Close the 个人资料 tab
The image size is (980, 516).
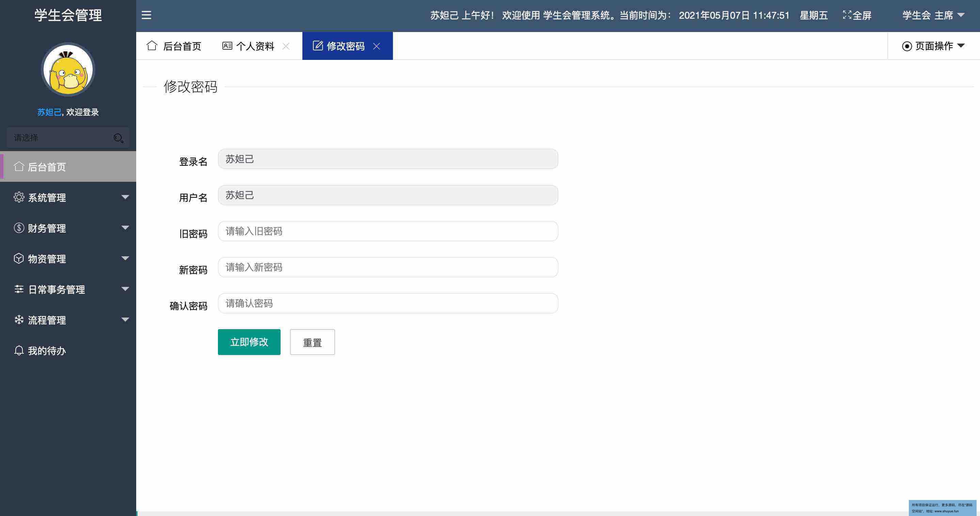(x=286, y=46)
